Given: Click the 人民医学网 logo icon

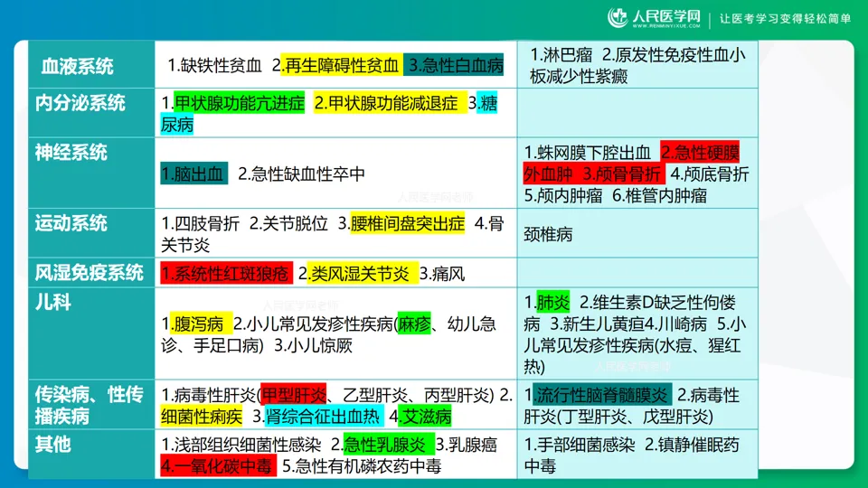Looking at the screenshot, I should (x=618, y=18).
